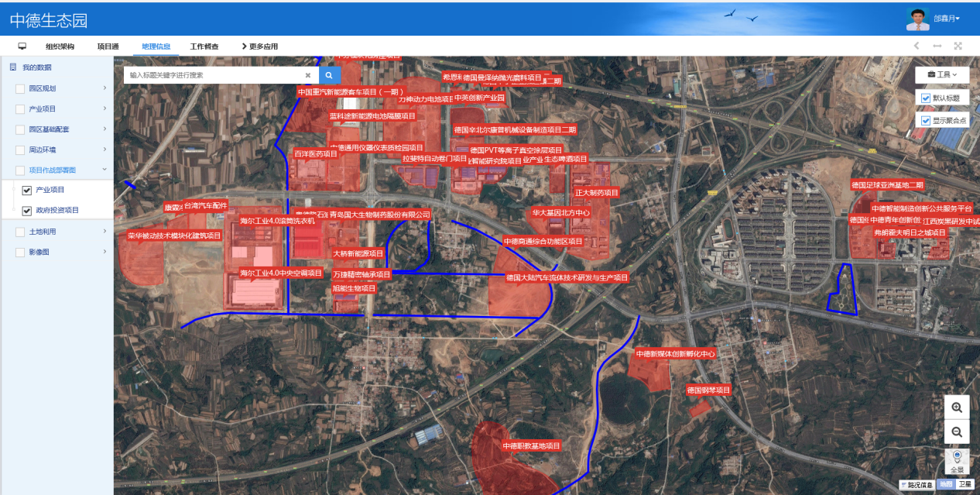Click the 大桥新能源项目 map label

pos(358,253)
